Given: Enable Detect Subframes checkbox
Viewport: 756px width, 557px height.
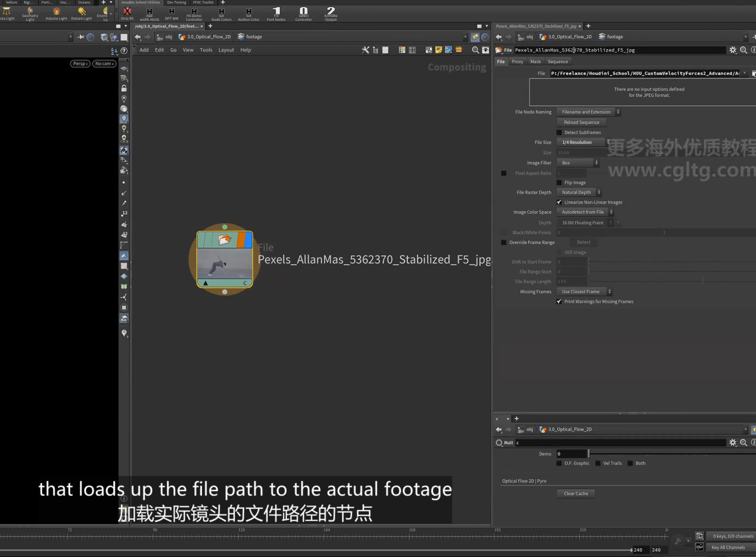Looking at the screenshot, I should click(x=559, y=132).
